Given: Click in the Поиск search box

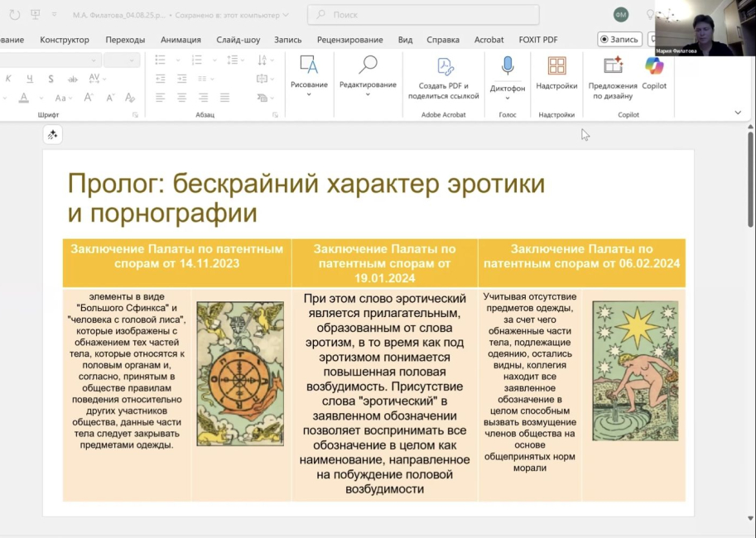Looking at the screenshot, I should point(423,15).
